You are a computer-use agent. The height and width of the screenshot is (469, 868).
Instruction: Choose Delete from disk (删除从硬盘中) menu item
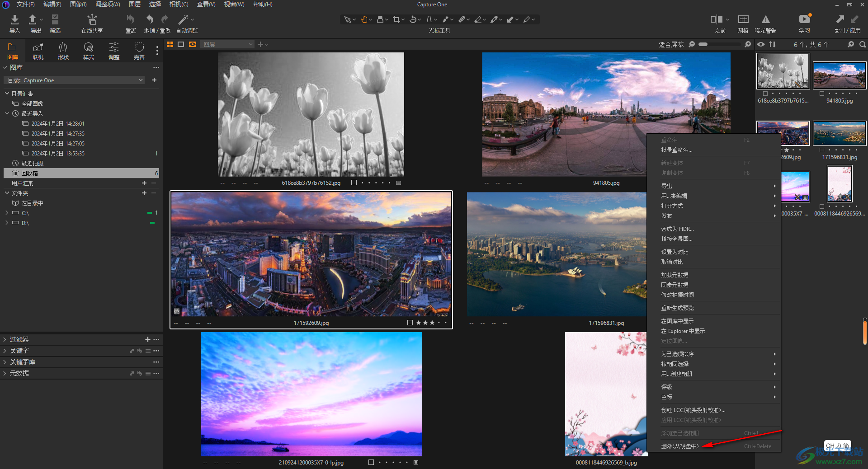679,446
